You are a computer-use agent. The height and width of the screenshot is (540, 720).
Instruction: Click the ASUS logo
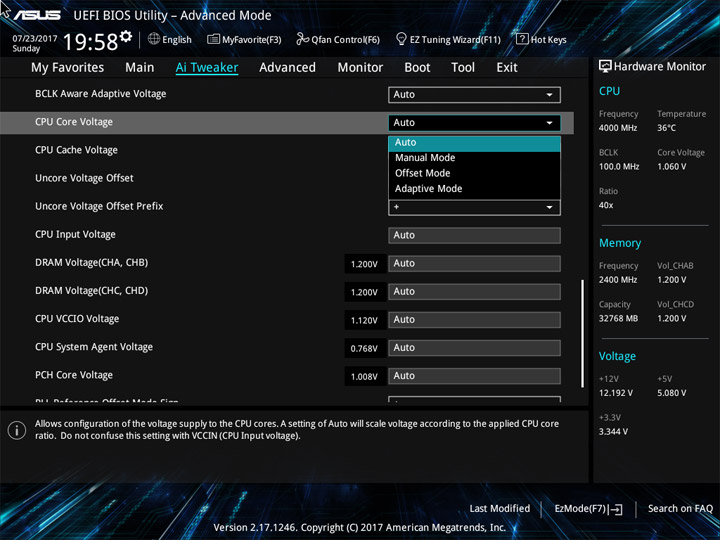[37, 15]
